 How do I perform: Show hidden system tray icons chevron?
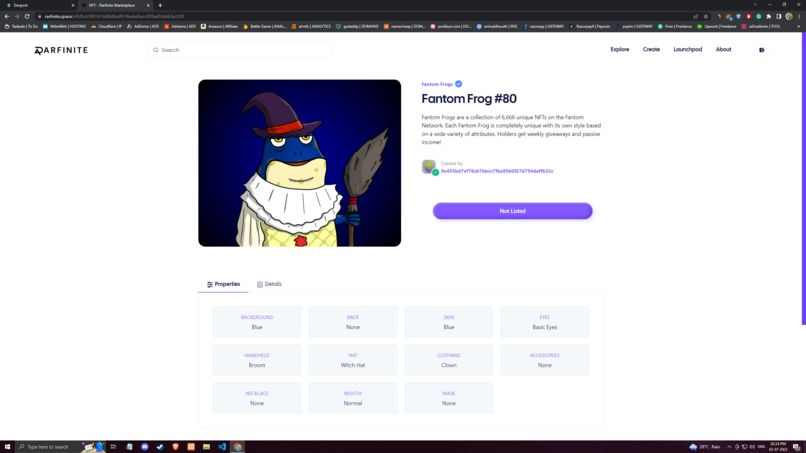pos(729,447)
